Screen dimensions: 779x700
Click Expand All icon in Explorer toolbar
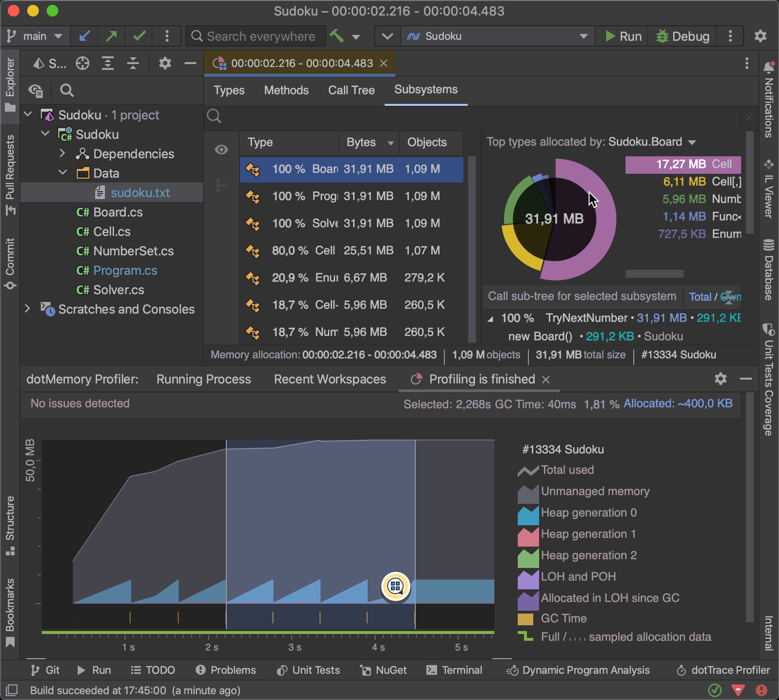click(108, 63)
